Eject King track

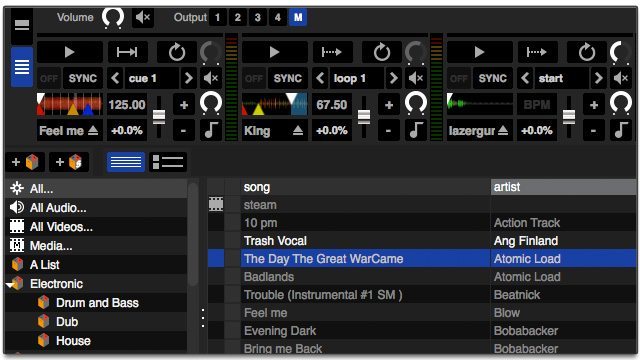298,131
